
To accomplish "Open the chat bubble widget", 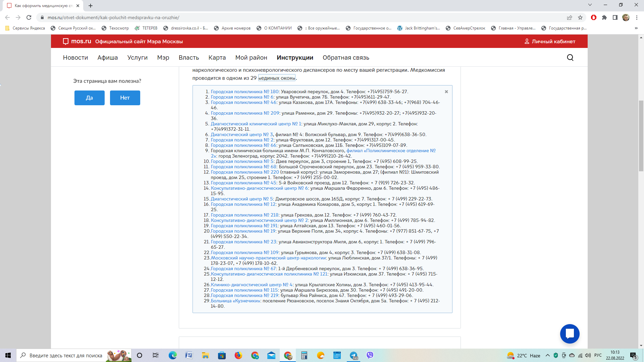I will (570, 334).
